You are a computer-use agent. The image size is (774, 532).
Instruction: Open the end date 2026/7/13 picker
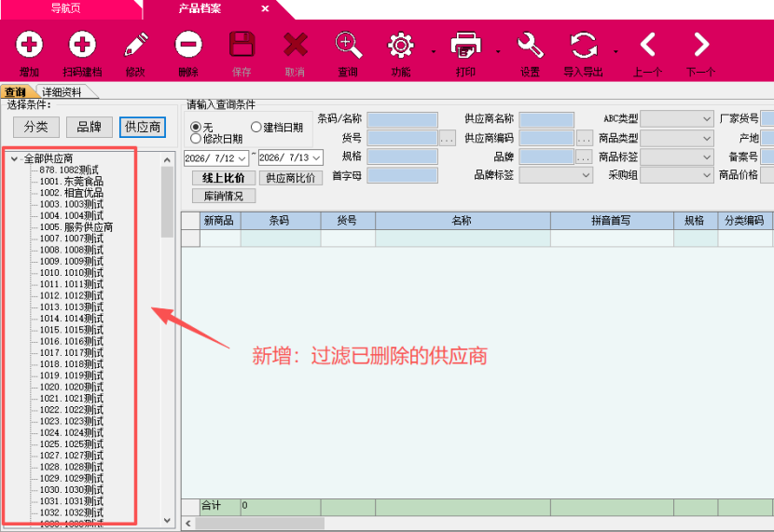[x=316, y=158]
